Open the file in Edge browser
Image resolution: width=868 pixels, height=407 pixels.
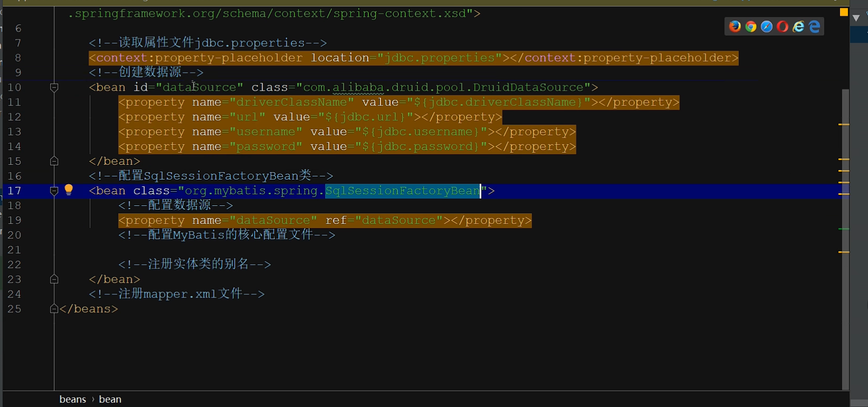point(815,26)
